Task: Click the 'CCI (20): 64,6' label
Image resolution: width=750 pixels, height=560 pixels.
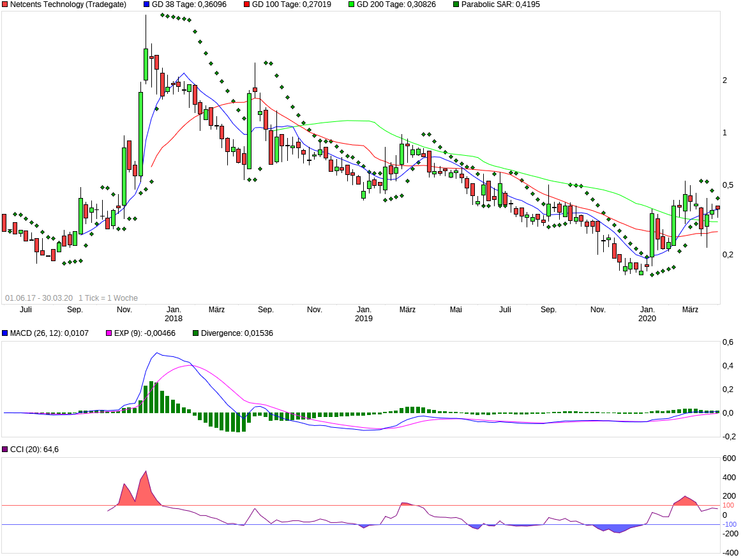Action: click(x=34, y=450)
